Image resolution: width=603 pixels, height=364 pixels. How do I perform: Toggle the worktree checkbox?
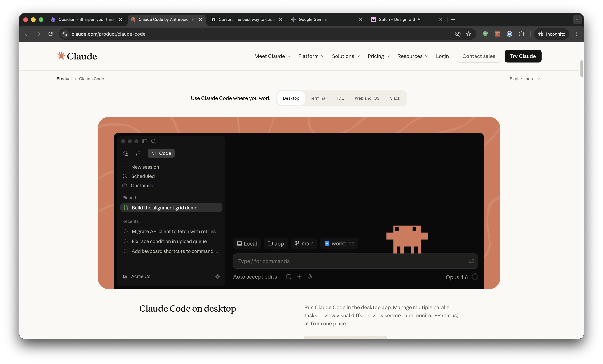pyautogui.click(x=327, y=244)
